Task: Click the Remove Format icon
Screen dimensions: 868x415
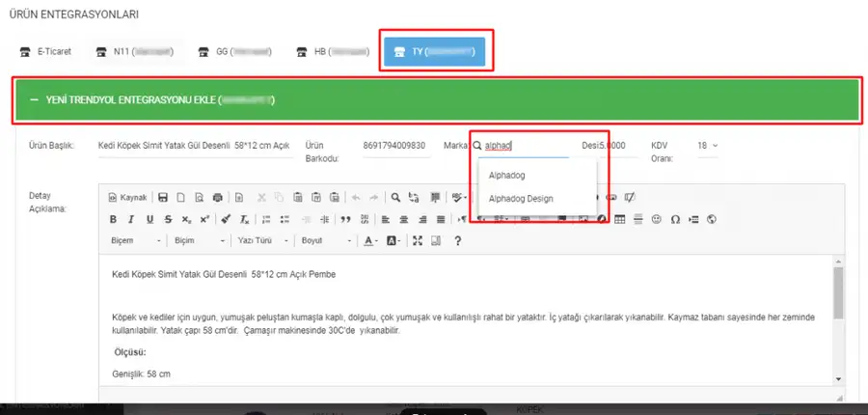Action: [x=244, y=219]
